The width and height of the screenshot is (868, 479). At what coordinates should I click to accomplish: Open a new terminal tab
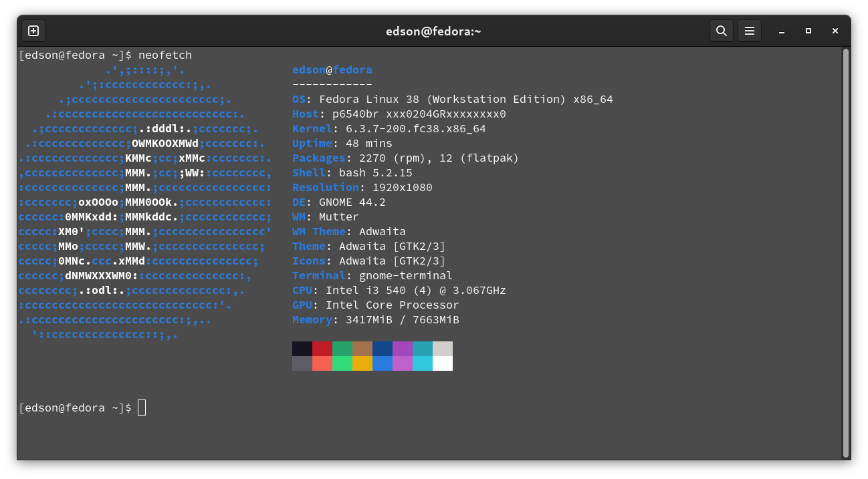pos(33,31)
